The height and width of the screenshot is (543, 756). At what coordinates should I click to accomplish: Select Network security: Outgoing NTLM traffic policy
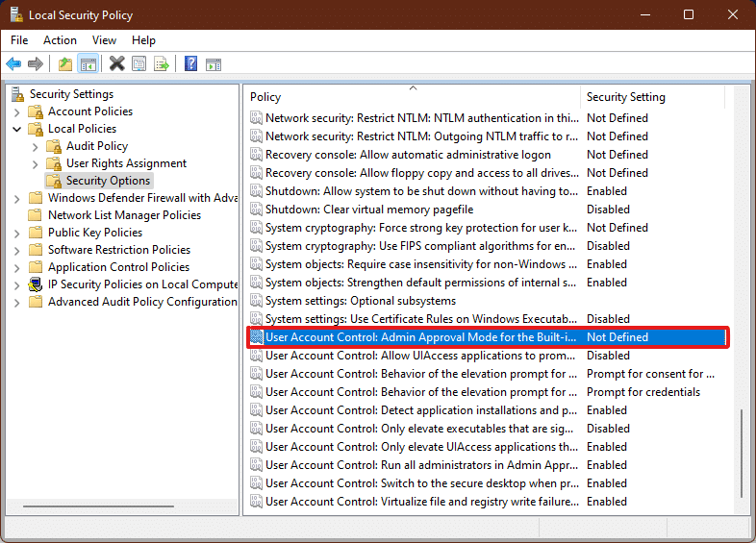click(x=488, y=136)
